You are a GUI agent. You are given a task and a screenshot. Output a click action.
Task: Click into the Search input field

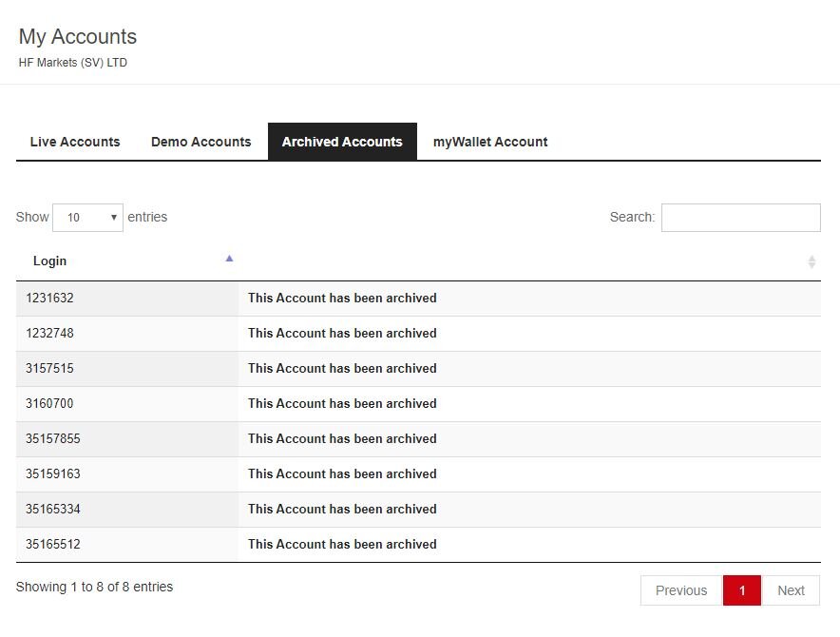(x=741, y=218)
